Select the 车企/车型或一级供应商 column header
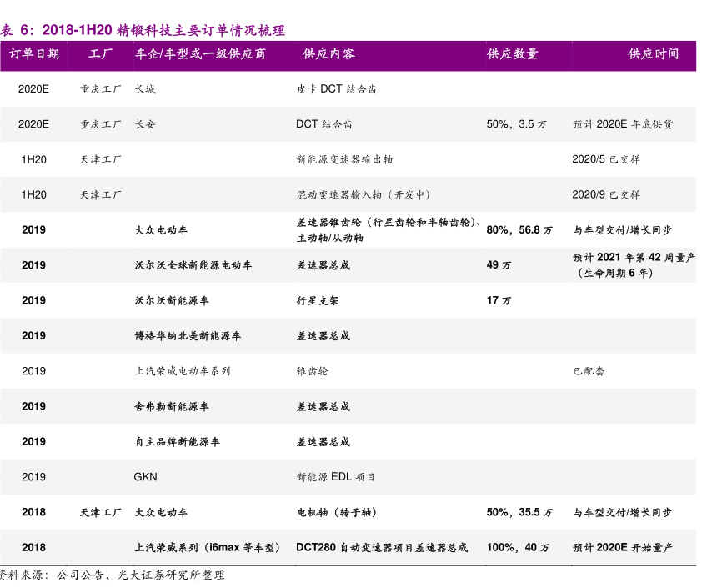702x588 pixels. pyautogui.click(x=200, y=54)
